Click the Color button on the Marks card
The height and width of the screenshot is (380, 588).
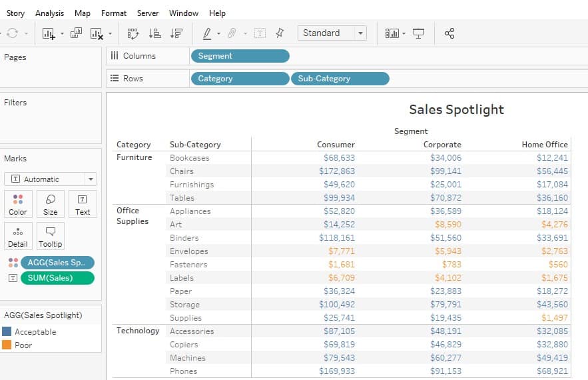[18, 204]
